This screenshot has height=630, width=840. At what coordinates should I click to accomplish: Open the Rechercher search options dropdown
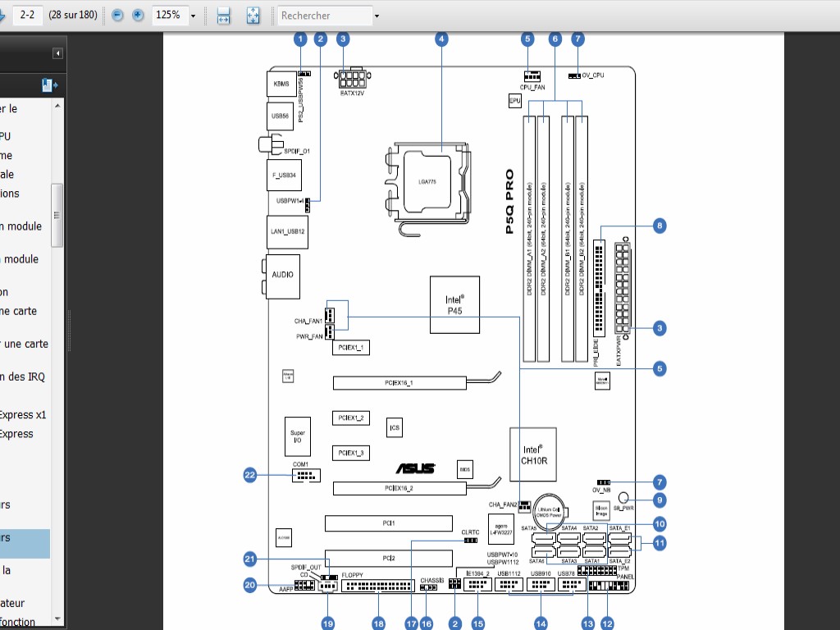tap(377, 16)
